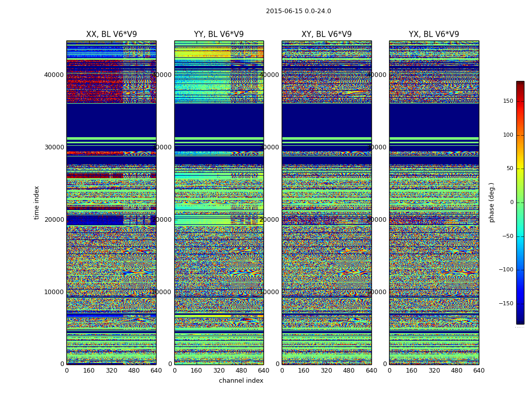Click the YX panel x-tick label 640
The height and width of the screenshot is (405, 532).
tap(479, 371)
